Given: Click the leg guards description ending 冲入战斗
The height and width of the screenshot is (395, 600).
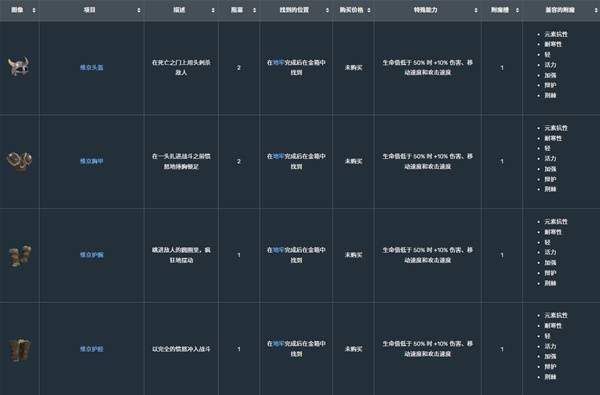Looking at the screenshot, I should (181, 349).
